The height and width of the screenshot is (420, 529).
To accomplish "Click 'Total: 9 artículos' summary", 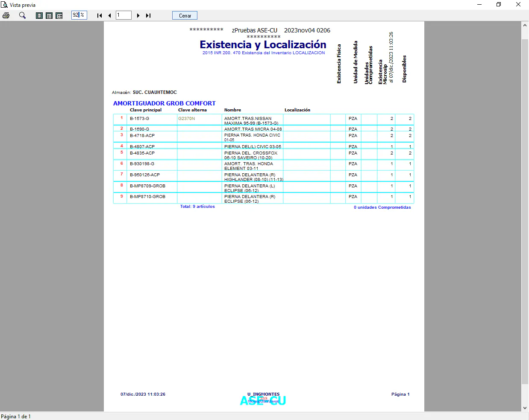I will tap(197, 207).
